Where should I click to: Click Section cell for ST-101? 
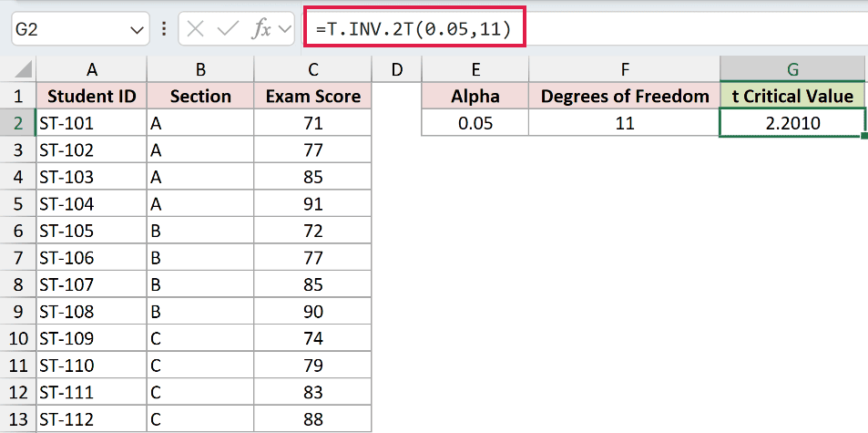coord(200,123)
